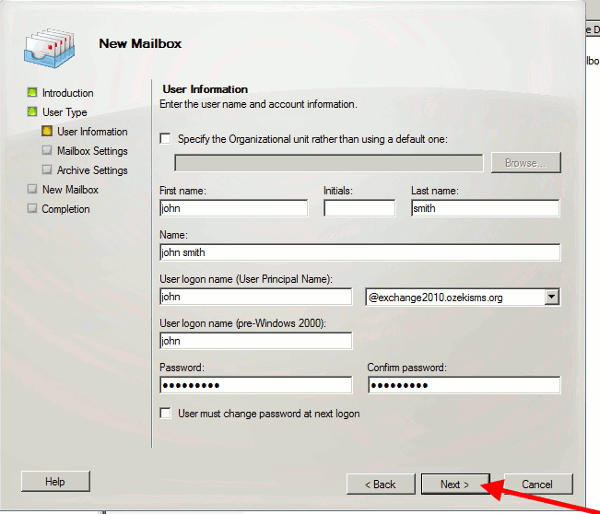Screen dimensions: 600x514
Task: Click the First name text field
Action: point(233,209)
